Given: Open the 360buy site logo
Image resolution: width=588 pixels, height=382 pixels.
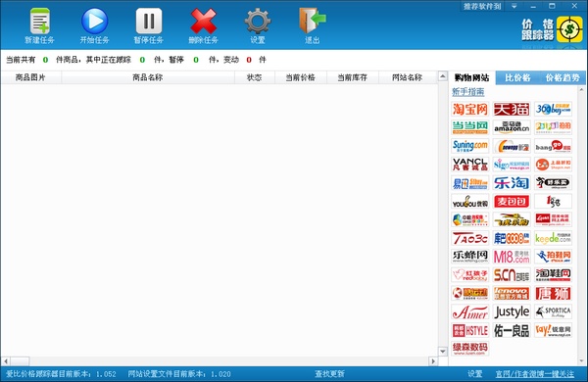Looking at the screenshot, I should 553,109.
